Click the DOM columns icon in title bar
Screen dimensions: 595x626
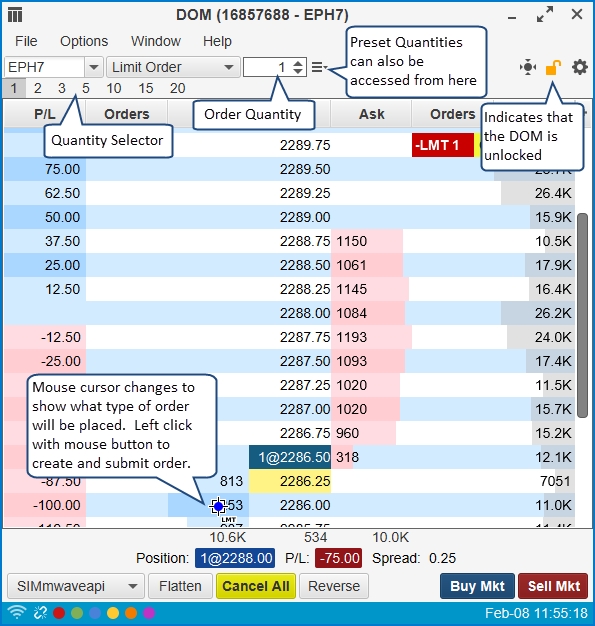pyautogui.click(x=15, y=15)
